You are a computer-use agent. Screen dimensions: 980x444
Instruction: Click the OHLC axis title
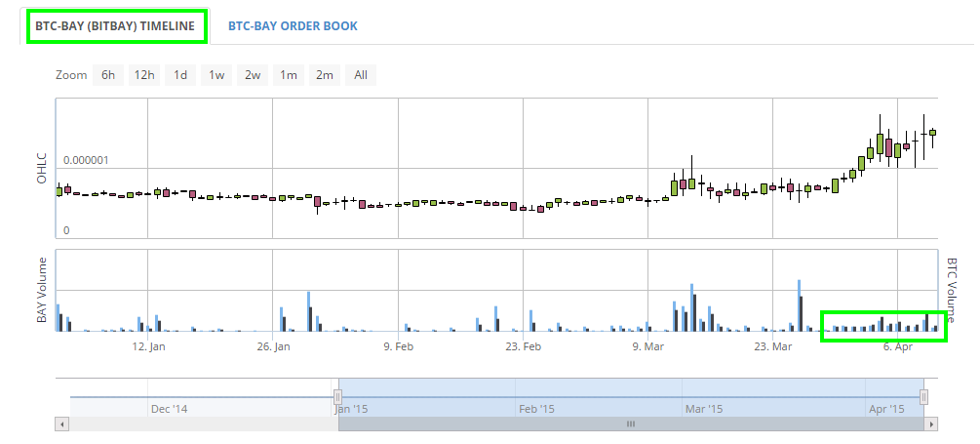pos(42,168)
